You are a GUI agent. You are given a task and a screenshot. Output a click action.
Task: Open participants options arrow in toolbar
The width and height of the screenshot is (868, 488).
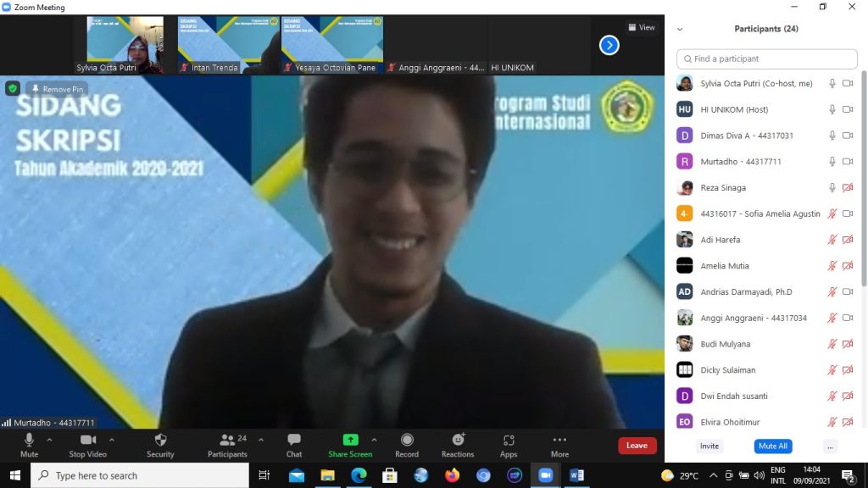pos(261,441)
